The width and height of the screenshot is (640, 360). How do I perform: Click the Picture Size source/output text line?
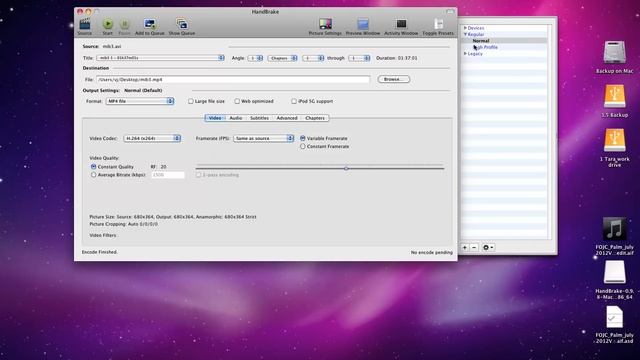173,217
